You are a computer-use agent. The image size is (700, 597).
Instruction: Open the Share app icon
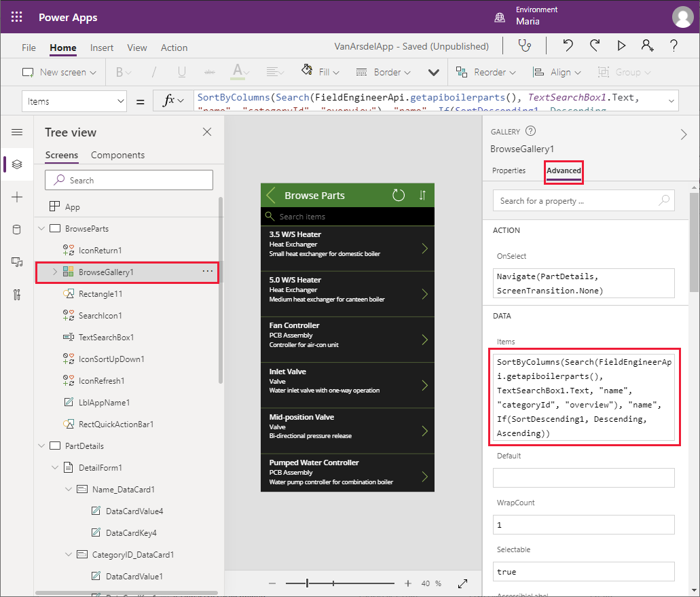(x=647, y=46)
